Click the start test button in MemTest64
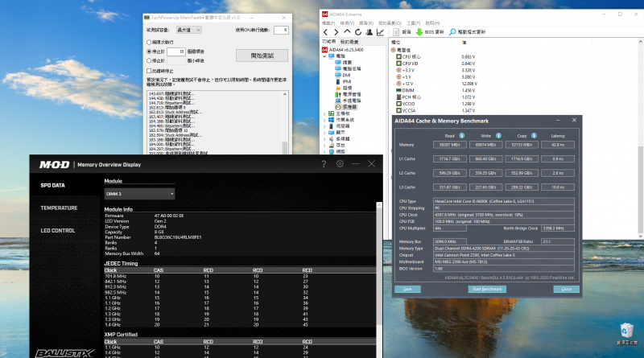644x358 pixels. pos(262,56)
